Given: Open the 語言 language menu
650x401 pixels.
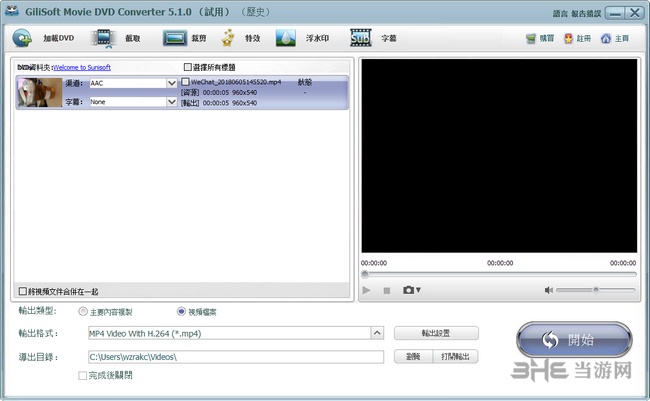Looking at the screenshot, I should pyautogui.click(x=560, y=14).
